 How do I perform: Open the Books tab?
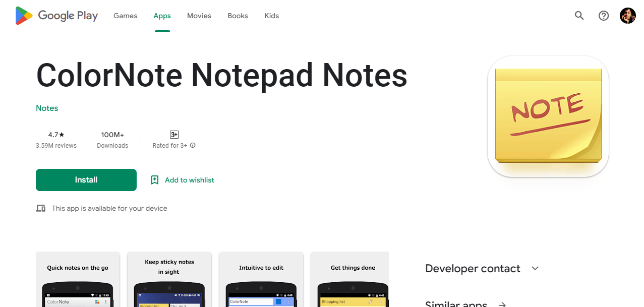point(238,16)
